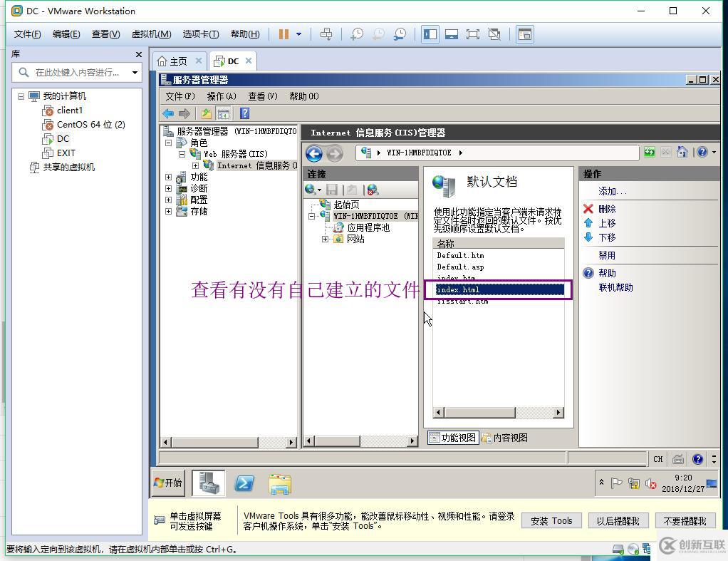Viewport: 728px width, 561px height.
Task: Revert the VM to its previous snapshot
Action: pos(378,34)
